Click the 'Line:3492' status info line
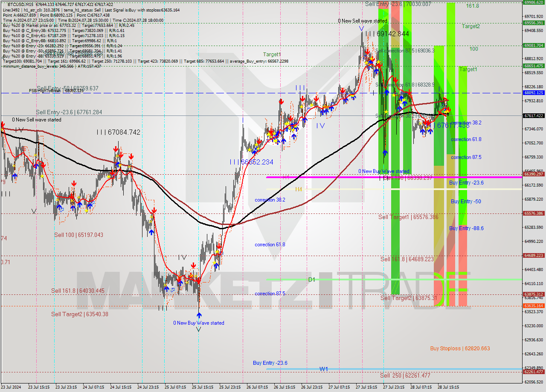This screenshot has width=546, height=392. (91, 10)
